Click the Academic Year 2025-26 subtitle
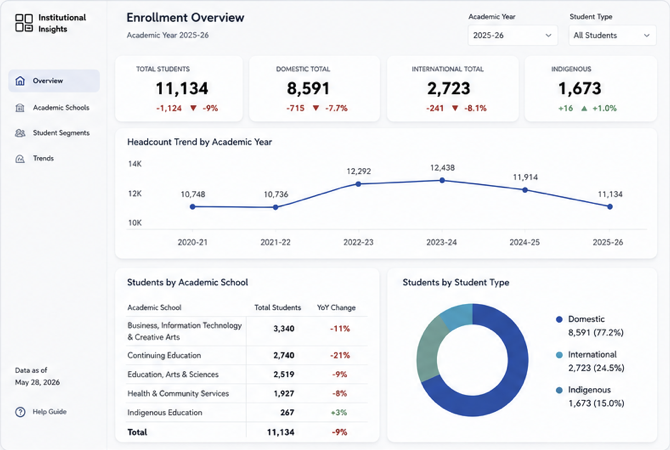This screenshot has width=670, height=450. [x=168, y=35]
